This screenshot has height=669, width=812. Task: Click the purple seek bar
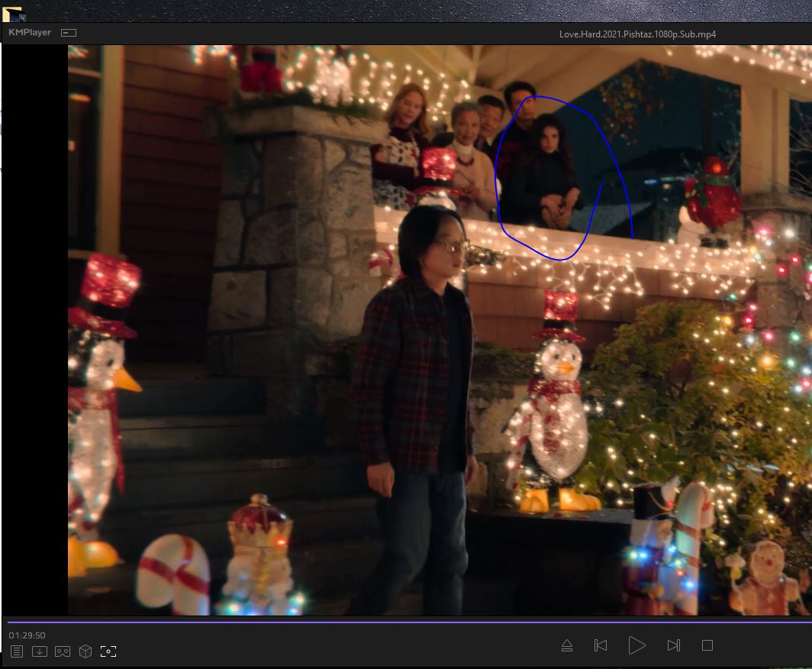click(406, 622)
